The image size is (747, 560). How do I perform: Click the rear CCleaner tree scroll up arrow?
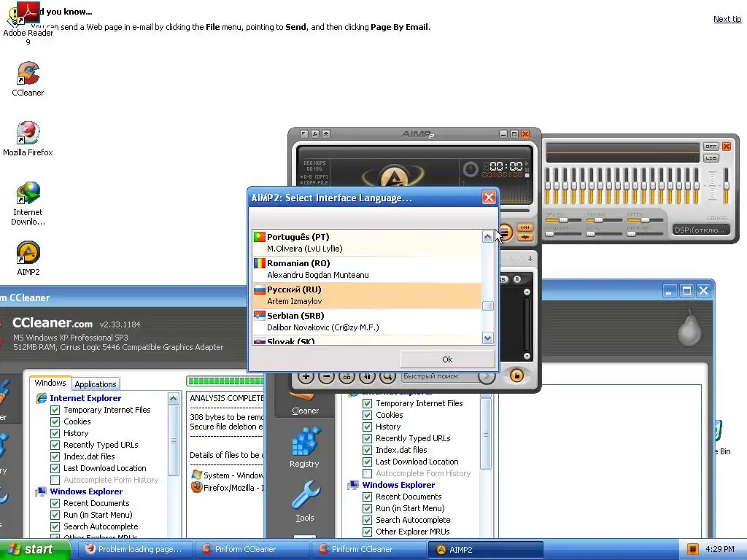tap(174, 398)
